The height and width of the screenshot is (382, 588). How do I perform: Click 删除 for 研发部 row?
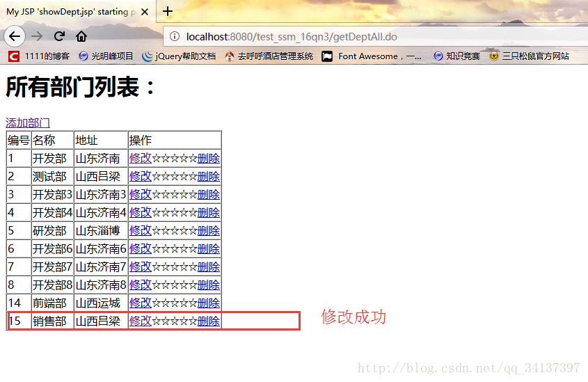pyautogui.click(x=209, y=230)
